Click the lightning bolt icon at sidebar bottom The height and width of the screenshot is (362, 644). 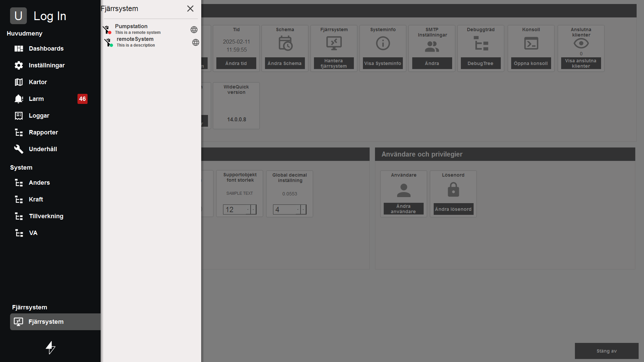pos(50,347)
